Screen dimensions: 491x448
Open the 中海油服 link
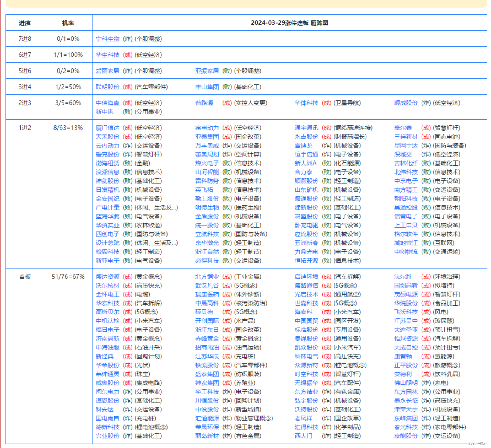[107, 347]
